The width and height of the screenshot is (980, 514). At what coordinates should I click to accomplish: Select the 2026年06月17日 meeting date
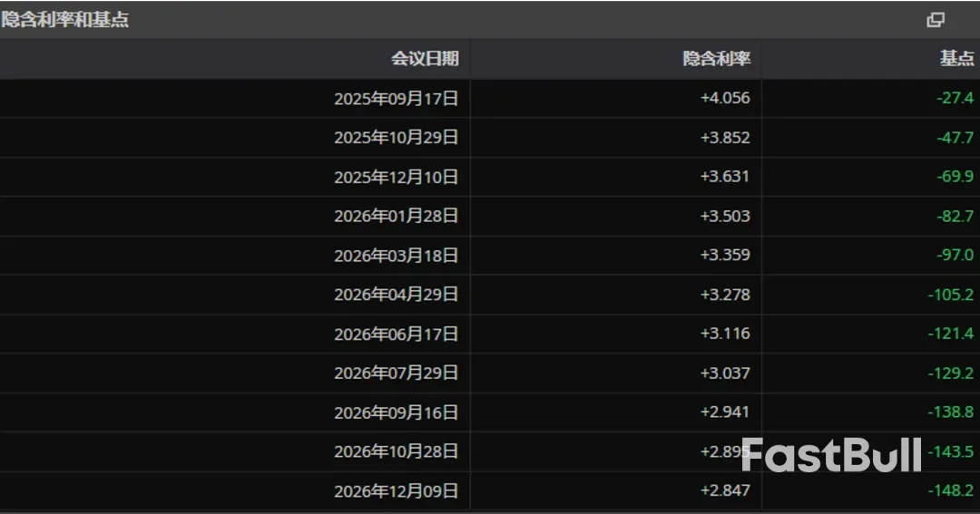tap(396, 335)
